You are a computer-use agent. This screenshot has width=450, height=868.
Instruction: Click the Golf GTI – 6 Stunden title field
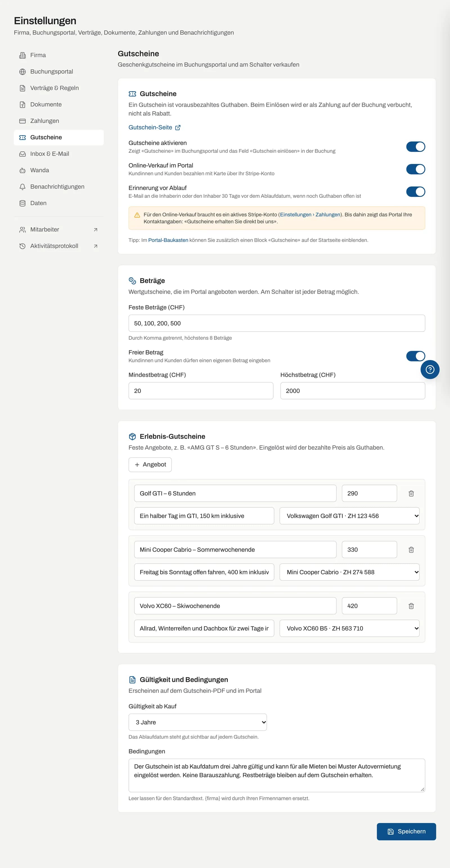coord(235,493)
